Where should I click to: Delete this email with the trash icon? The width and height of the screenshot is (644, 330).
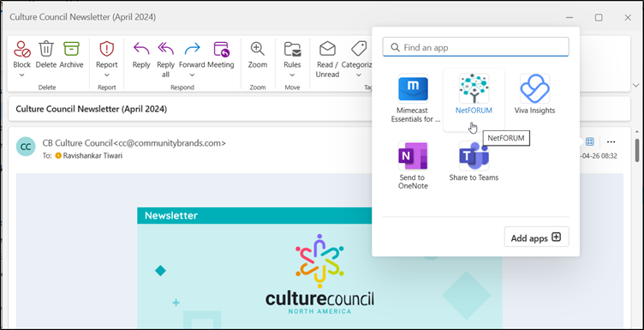46,49
